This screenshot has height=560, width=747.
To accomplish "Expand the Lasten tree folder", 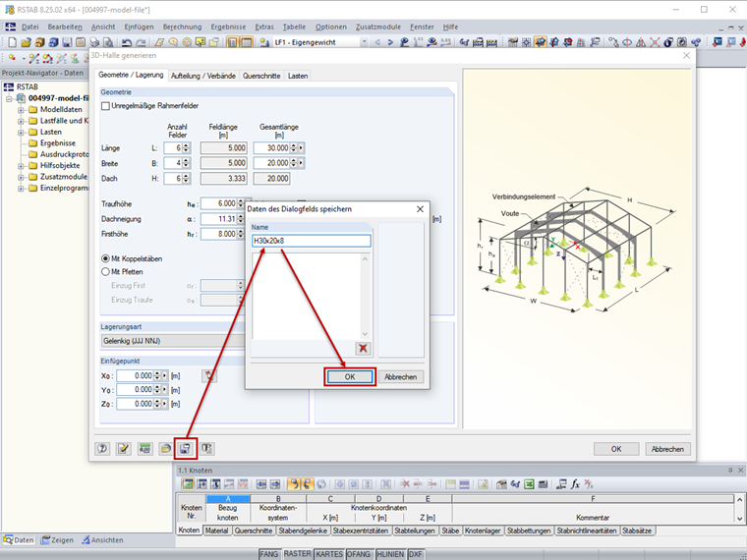I will tap(21, 132).
